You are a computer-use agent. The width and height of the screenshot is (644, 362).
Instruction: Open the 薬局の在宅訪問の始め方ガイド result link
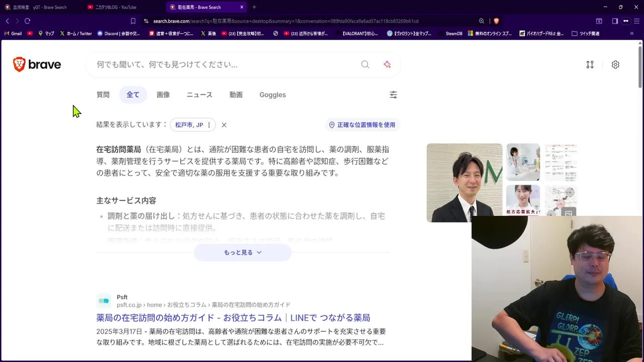[233, 318]
